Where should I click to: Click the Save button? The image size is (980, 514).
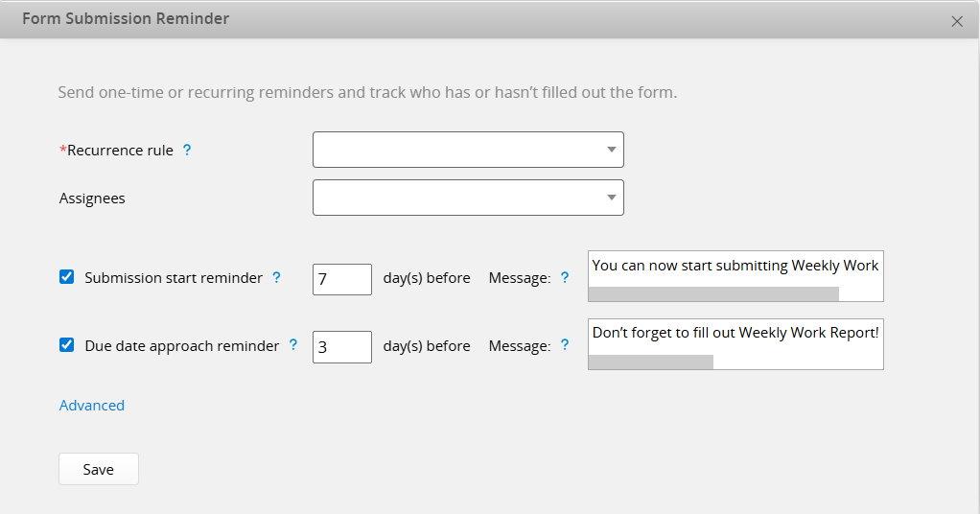click(99, 470)
